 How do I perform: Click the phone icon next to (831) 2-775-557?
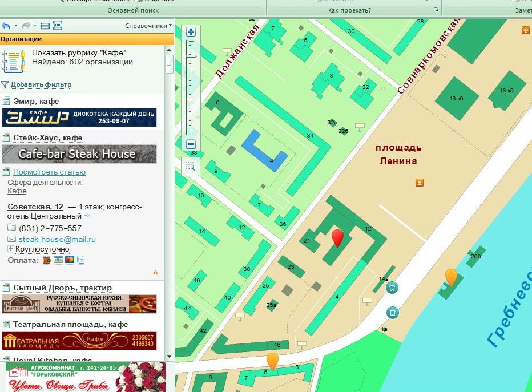click(11, 228)
